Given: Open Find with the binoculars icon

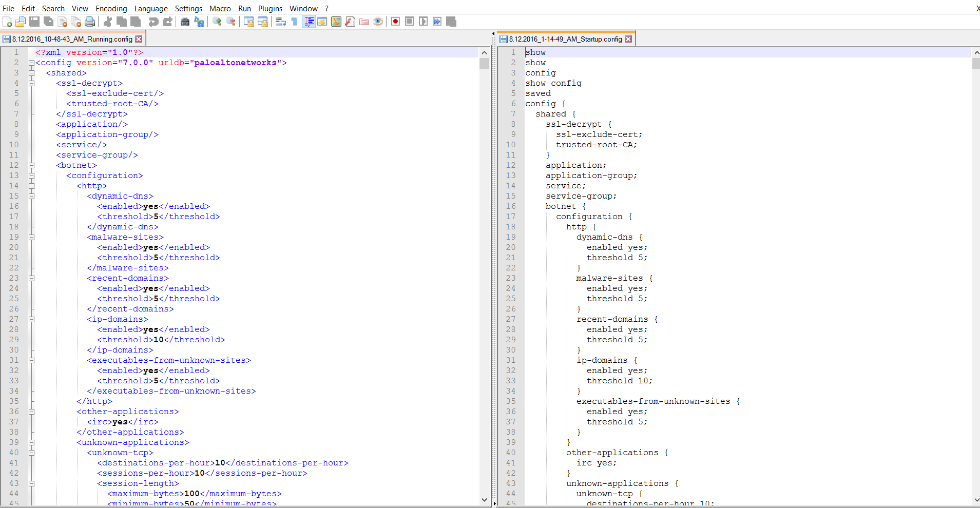Looking at the screenshot, I should pyautogui.click(x=185, y=22).
